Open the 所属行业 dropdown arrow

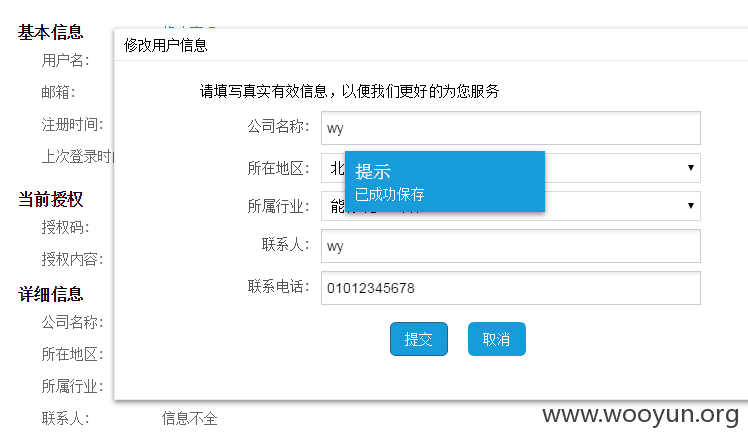coord(690,206)
